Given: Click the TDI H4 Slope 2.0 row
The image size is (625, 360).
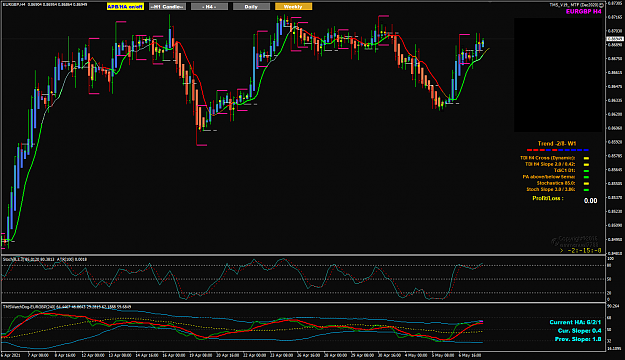Looking at the screenshot, I should click(550, 164).
